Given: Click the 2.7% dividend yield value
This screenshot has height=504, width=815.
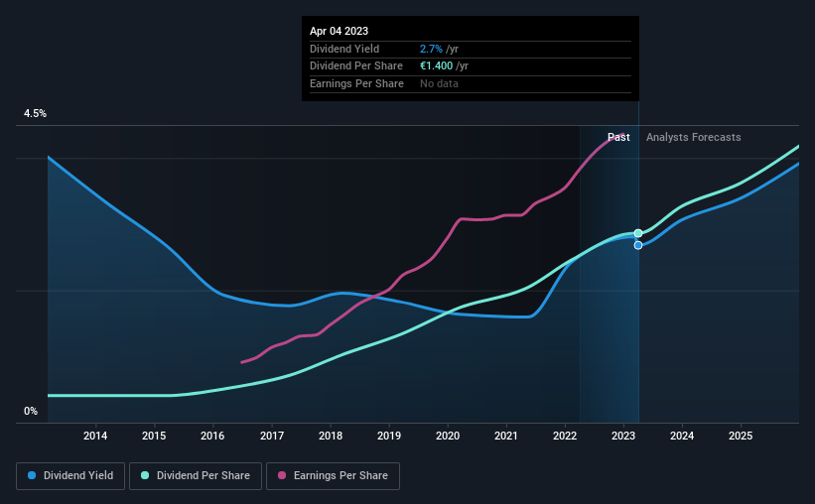Looking at the screenshot, I should (x=432, y=49).
